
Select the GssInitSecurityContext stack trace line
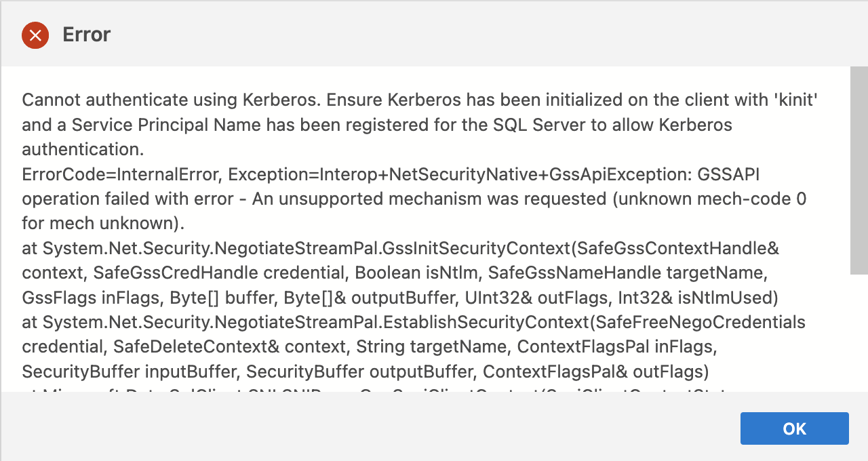[x=400, y=248]
